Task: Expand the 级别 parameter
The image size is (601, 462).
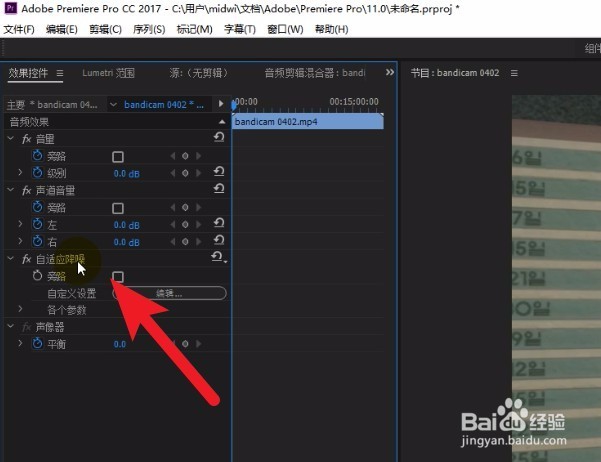Action: click(20, 173)
